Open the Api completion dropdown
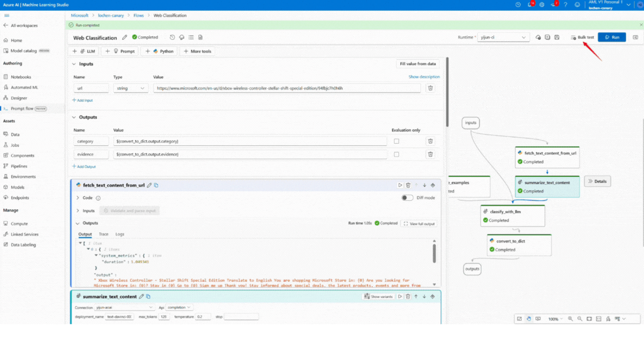This screenshot has height=360, width=644. coord(179,308)
